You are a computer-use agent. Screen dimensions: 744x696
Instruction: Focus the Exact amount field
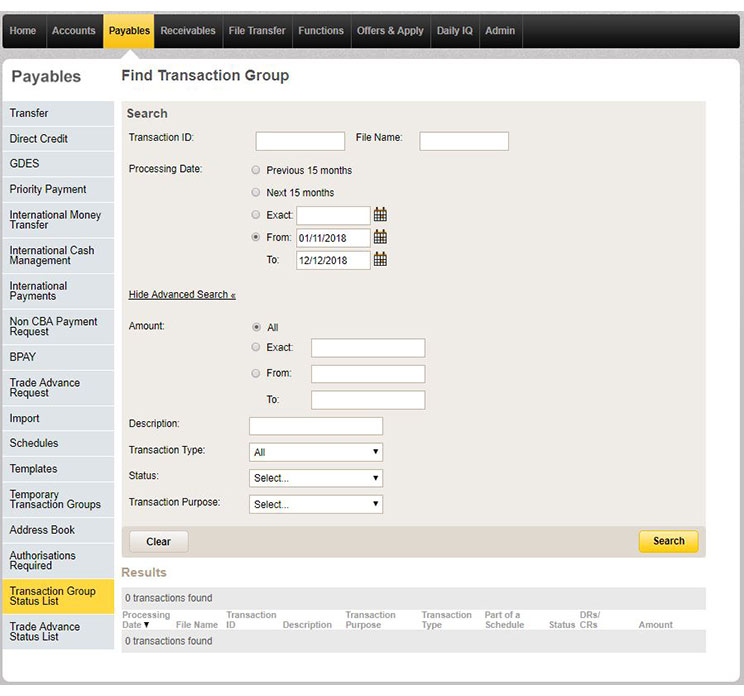tap(368, 348)
